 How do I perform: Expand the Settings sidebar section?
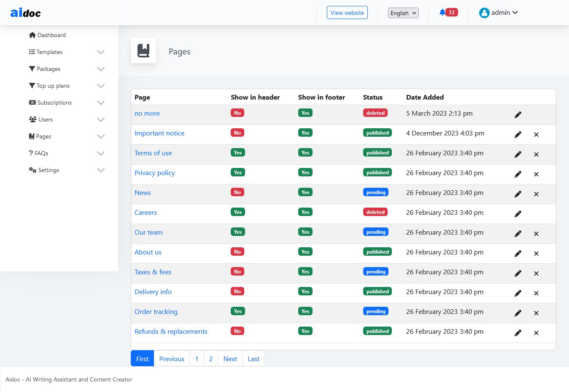tap(100, 170)
